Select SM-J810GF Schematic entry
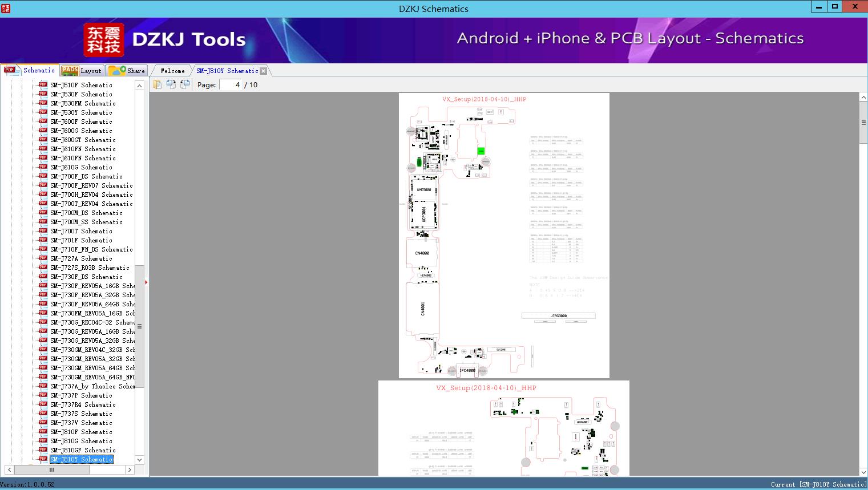 (83, 450)
